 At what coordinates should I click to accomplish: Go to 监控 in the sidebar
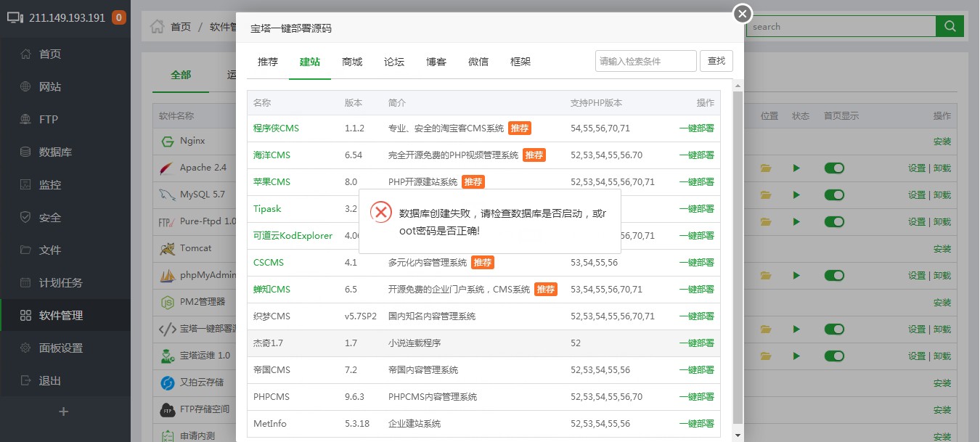(x=49, y=185)
